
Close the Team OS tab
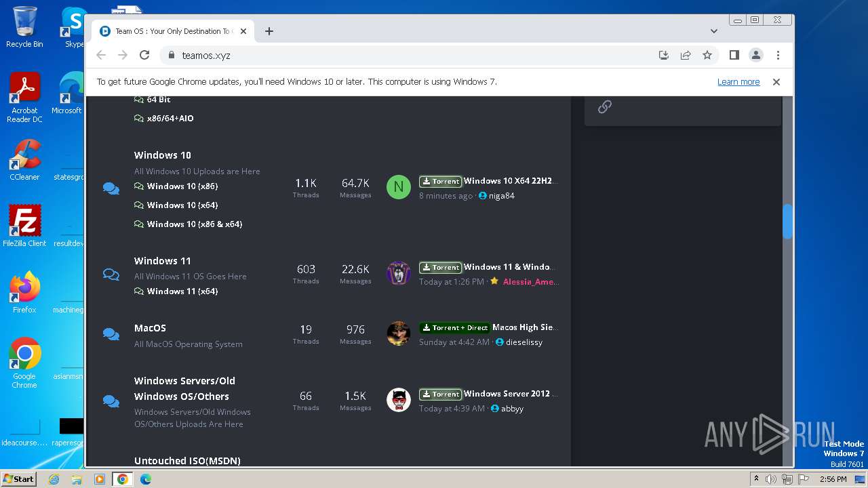(x=243, y=31)
